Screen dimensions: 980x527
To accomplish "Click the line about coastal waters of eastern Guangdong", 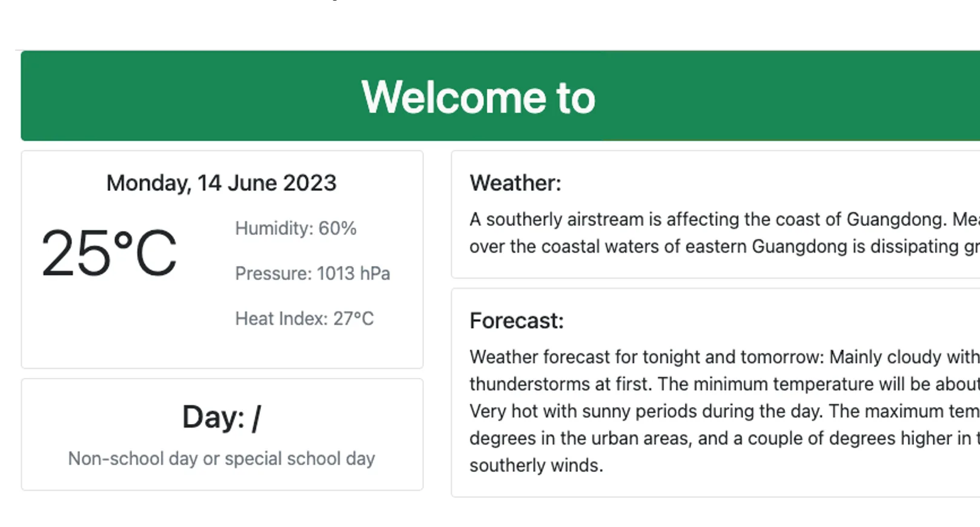I will pos(724,247).
